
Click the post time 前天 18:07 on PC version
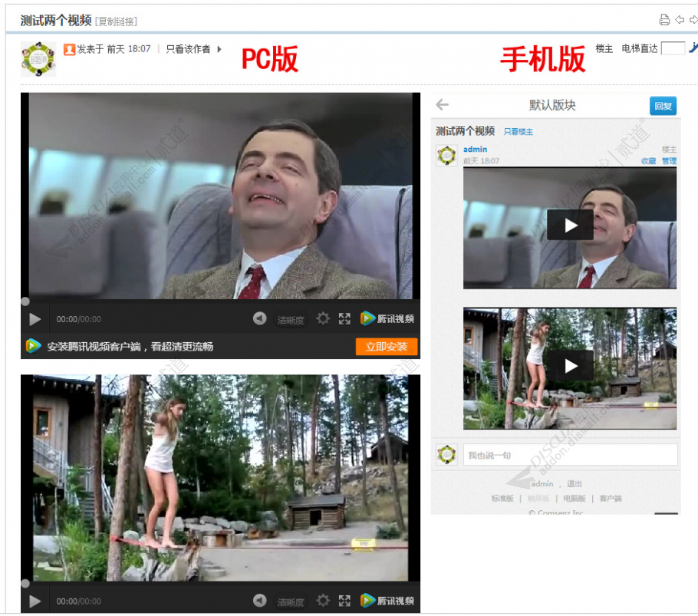point(129,49)
